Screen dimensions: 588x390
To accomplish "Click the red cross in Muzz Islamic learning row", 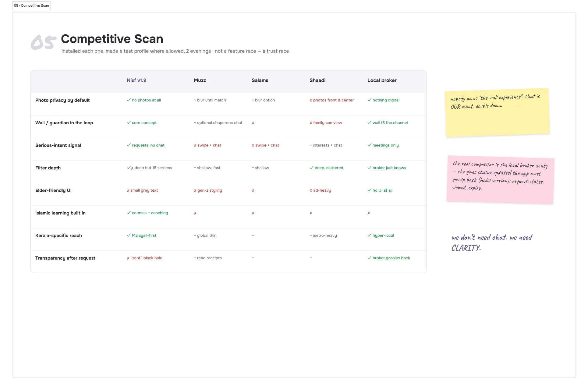I will 195,213.
